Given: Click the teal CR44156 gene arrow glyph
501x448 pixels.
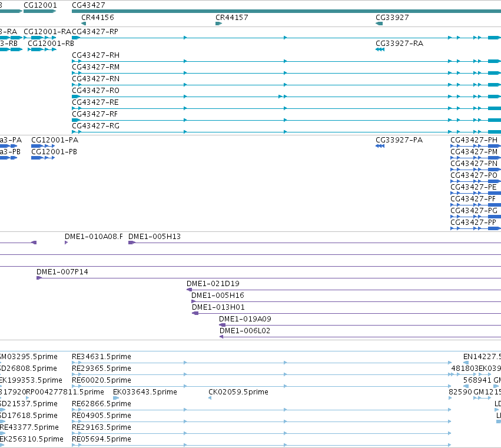Looking at the screenshot, I should coord(84,24).
